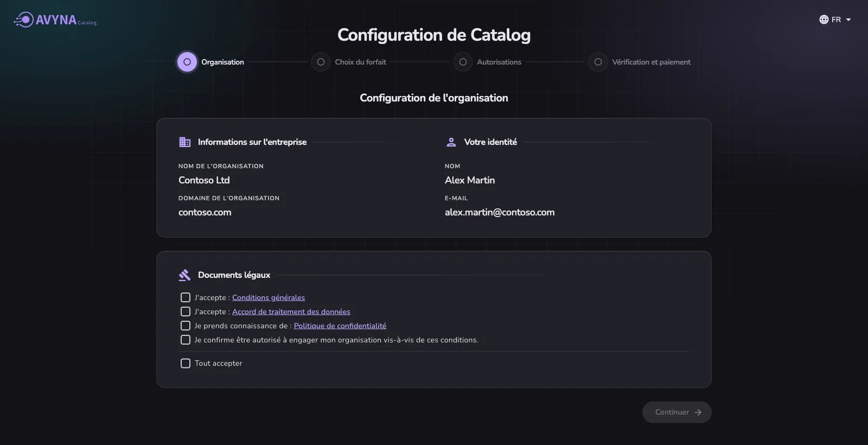Viewport: 868px width, 445px height.
Task: Click the DOMAINE DE L'ORGANISATION label
Action: tap(229, 198)
